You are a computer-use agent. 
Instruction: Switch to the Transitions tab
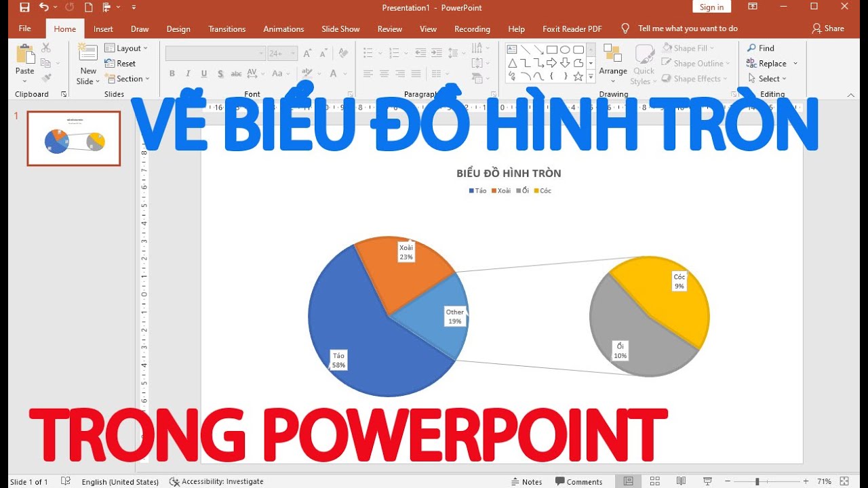pyautogui.click(x=227, y=28)
